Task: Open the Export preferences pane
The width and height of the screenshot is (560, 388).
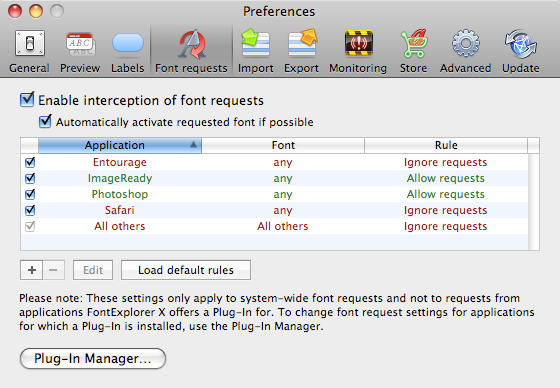Action: pyautogui.click(x=301, y=51)
